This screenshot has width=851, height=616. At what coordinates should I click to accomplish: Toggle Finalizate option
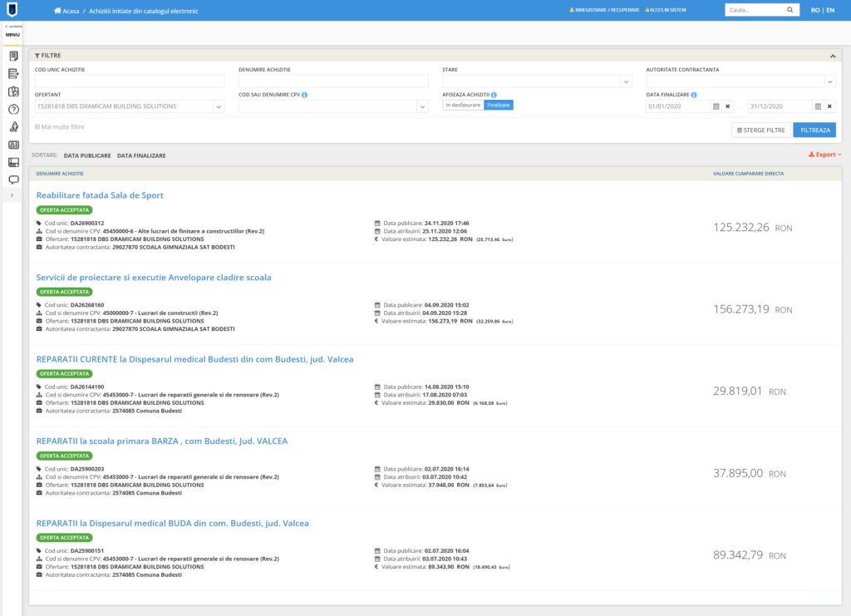tap(499, 106)
